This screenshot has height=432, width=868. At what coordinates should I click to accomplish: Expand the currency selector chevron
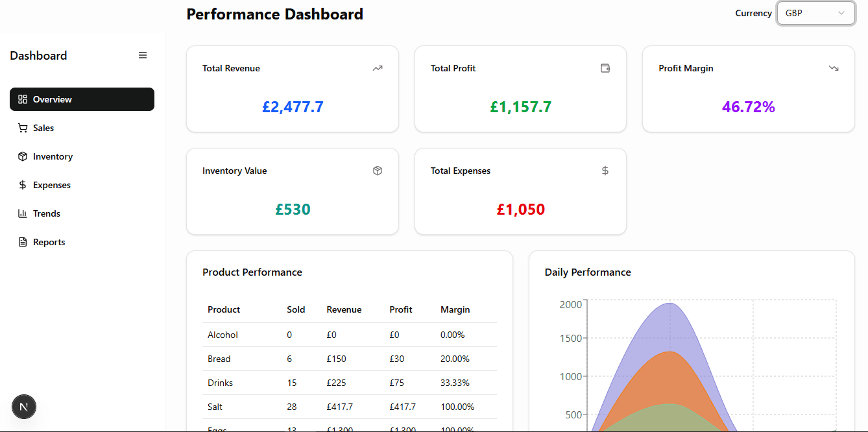(841, 13)
